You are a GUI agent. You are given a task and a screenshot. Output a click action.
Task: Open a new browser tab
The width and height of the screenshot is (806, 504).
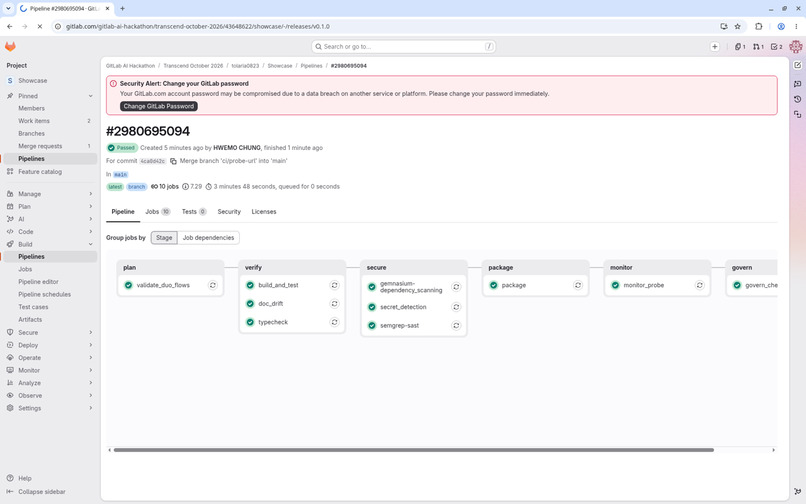[x=122, y=8]
